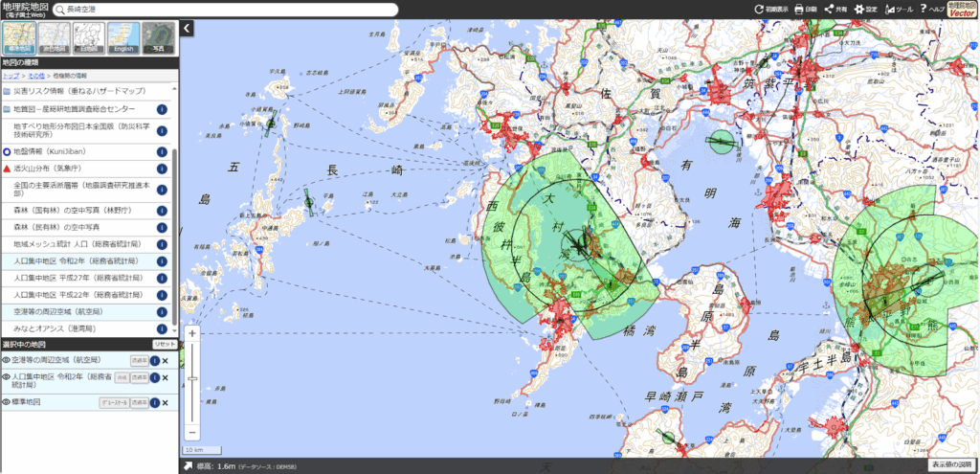
Task: Show info for みなとオアシス layer
Action: (x=162, y=328)
